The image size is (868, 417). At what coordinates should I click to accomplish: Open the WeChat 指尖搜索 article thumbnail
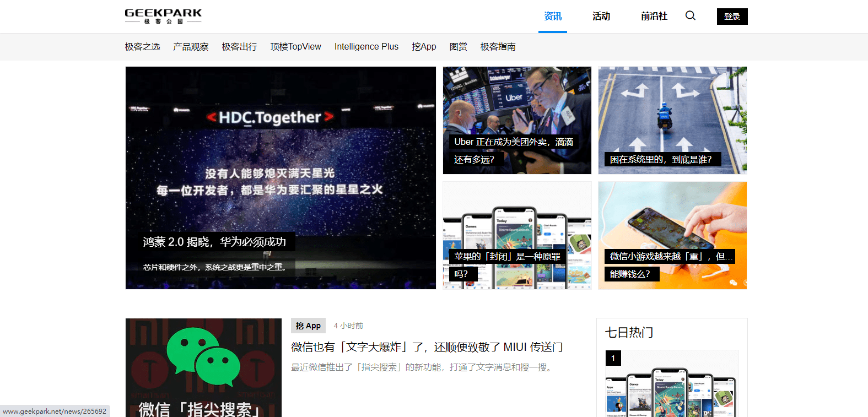point(203,367)
